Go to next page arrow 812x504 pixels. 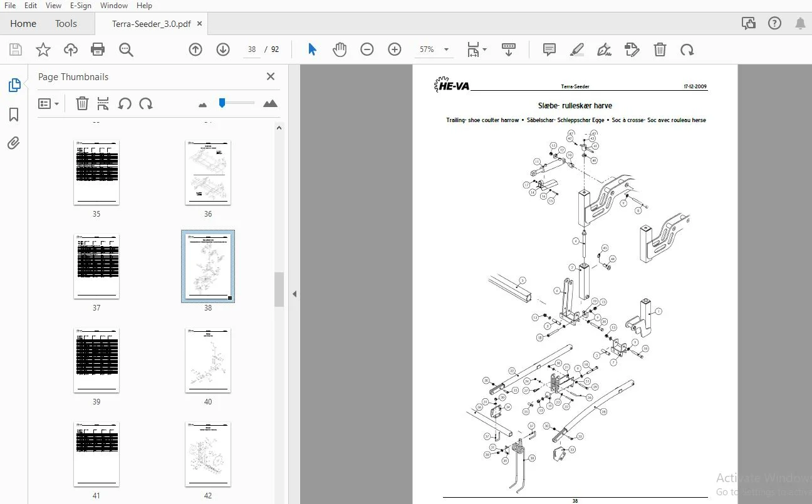coord(223,49)
